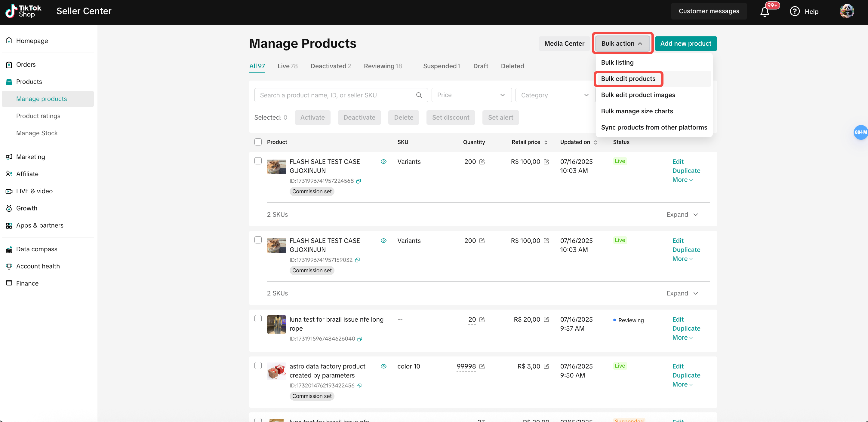Open More menu for luna test product
The image size is (868, 422).
point(682,338)
